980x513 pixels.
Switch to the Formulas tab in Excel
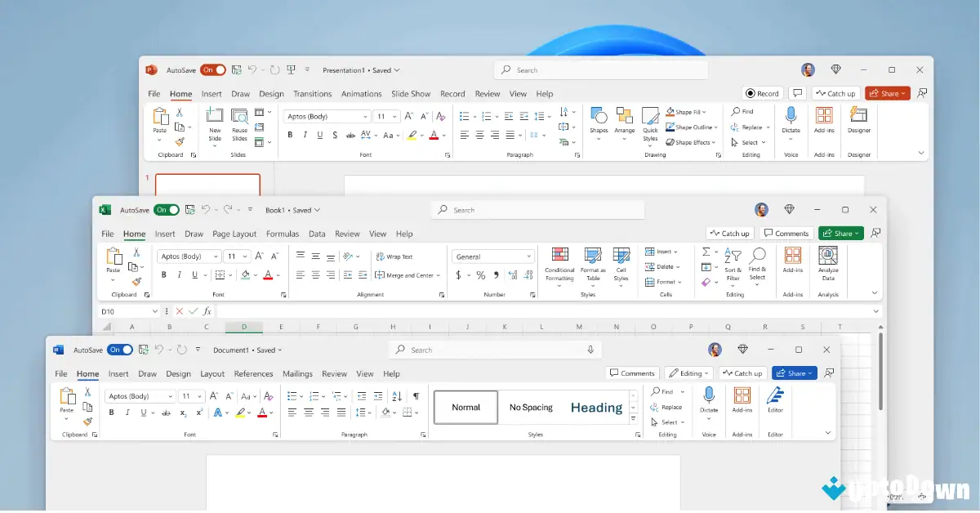(x=283, y=234)
